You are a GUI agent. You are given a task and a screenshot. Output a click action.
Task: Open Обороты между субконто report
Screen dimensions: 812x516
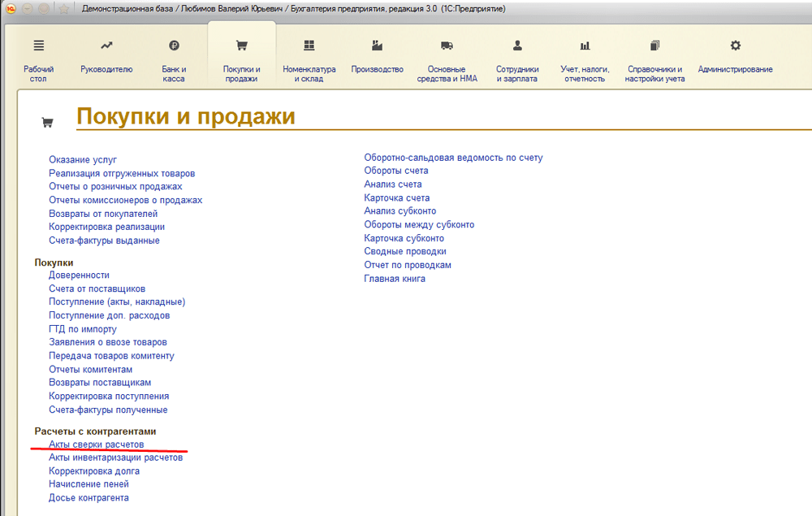click(x=419, y=225)
